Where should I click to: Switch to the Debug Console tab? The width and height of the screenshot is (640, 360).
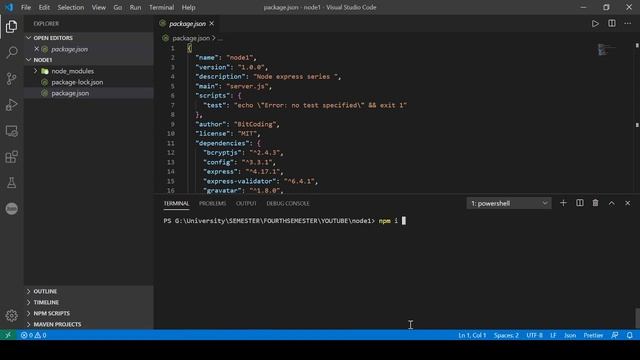pyautogui.click(x=288, y=203)
